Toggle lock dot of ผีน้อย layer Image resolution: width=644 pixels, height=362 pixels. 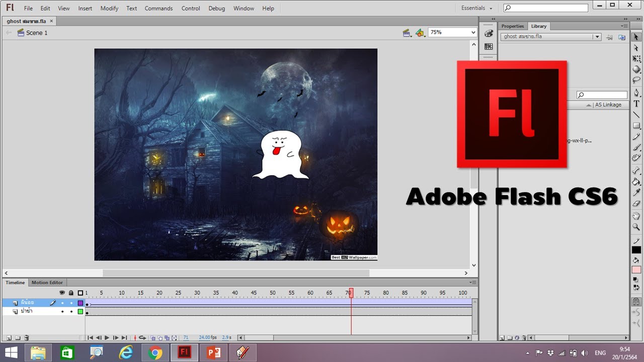(x=71, y=303)
